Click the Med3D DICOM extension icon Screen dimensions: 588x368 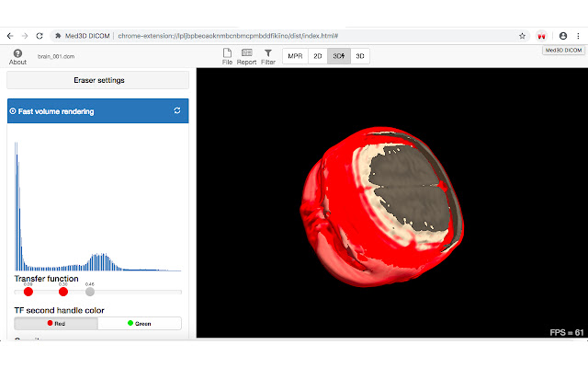tap(542, 36)
